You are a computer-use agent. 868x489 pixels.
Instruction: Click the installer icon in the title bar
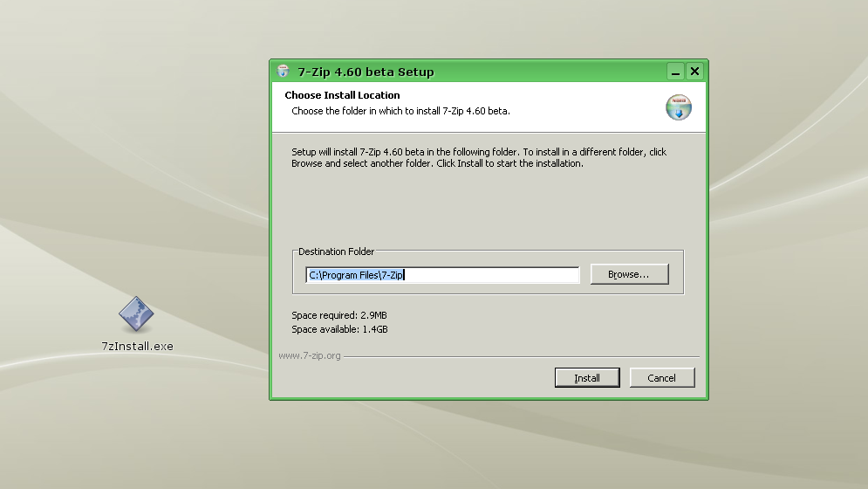(284, 71)
